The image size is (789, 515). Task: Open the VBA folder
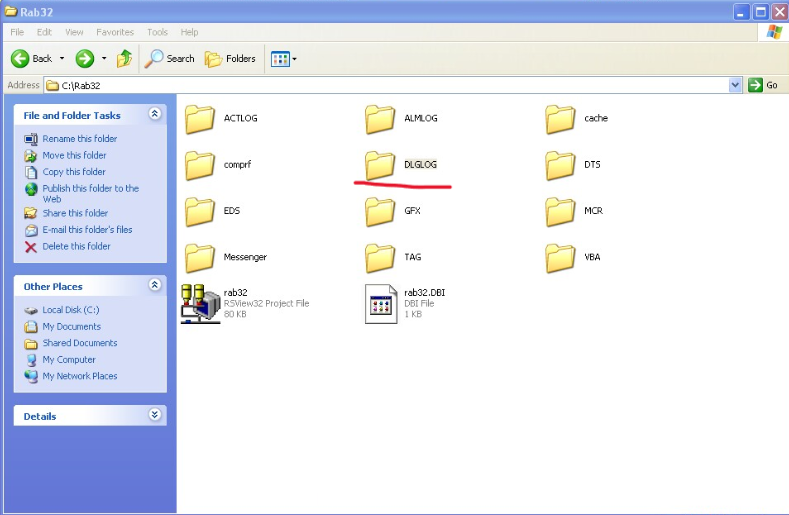click(x=573, y=258)
